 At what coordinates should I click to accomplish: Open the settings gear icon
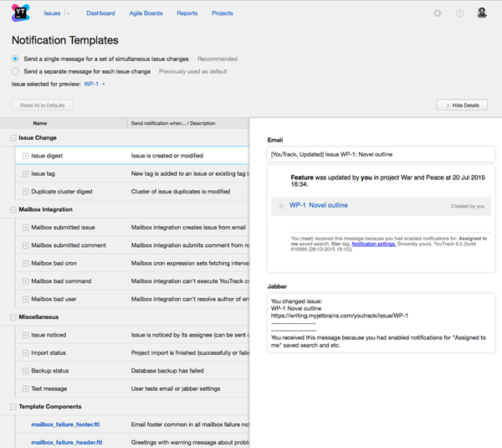[437, 13]
